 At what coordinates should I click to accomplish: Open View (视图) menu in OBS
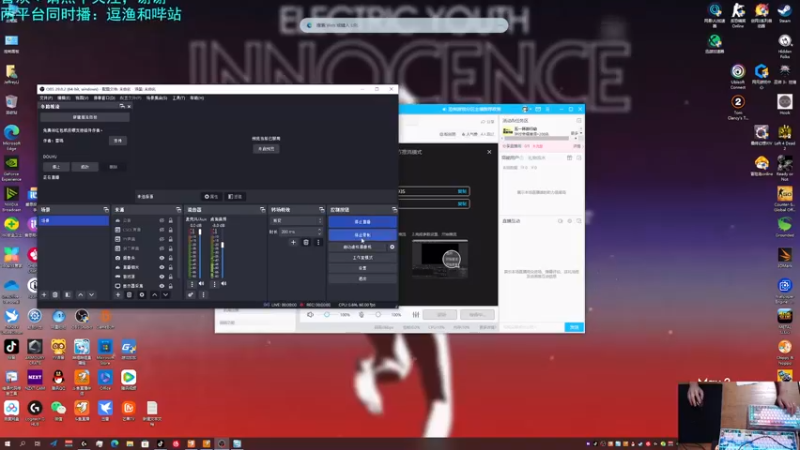(82, 98)
